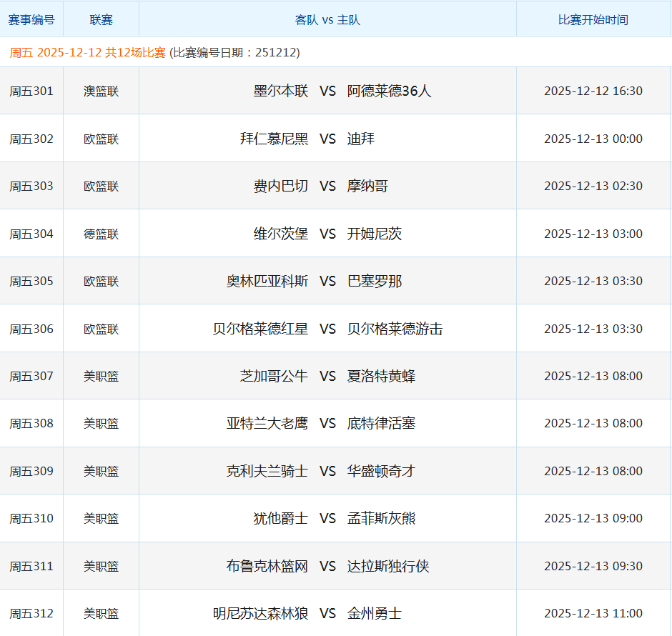Screen dimensions: 672x636
Task: Select the 德篮联 league label
Action: coord(101,234)
